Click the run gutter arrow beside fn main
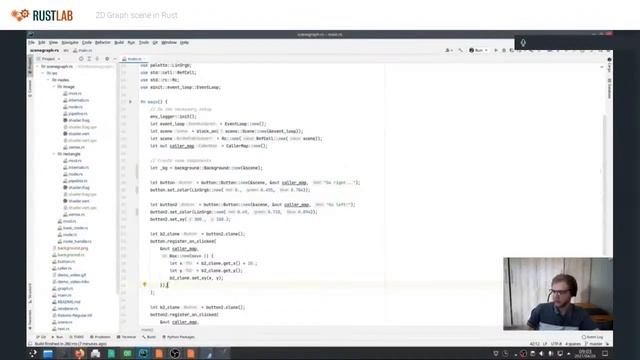 tap(131, 102)
